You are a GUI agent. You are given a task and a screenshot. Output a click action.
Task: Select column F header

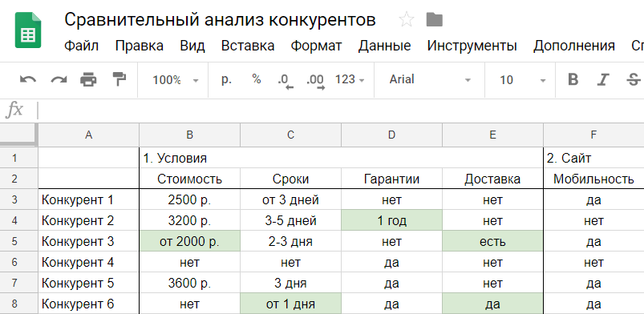click(594, 135)
